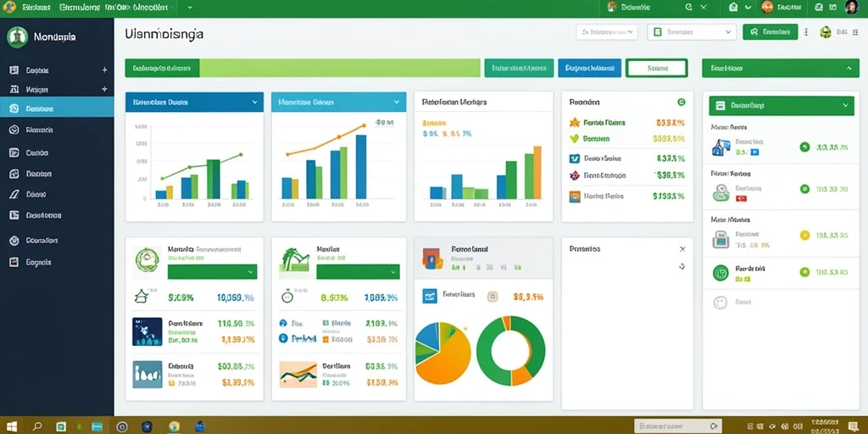Open the three-dot menu beside green button

(805, 32)
